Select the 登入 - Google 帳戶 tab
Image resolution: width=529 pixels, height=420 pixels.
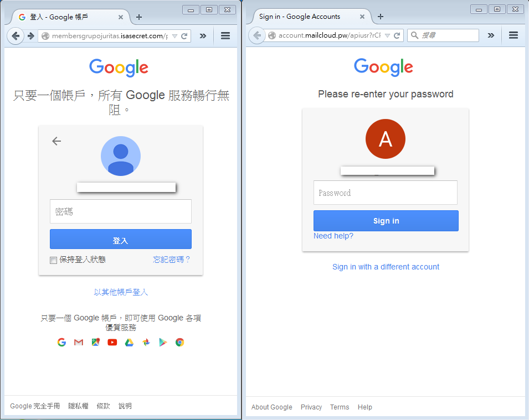[x=70, y=17]
